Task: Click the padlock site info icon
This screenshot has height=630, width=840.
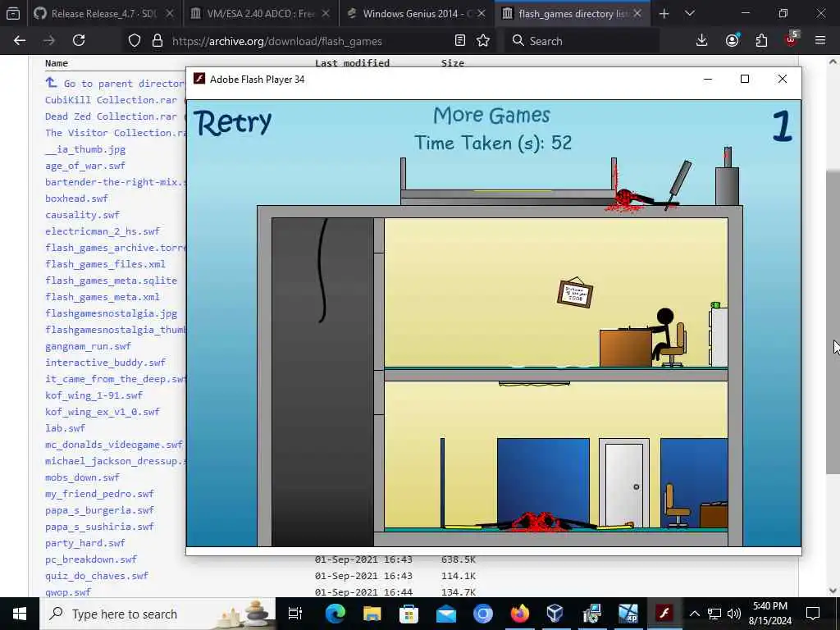Action: (157, 41)
